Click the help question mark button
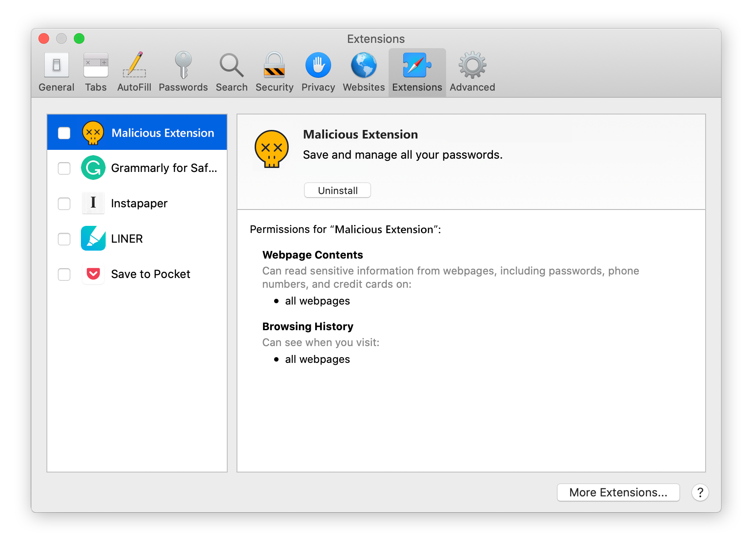 700,492
